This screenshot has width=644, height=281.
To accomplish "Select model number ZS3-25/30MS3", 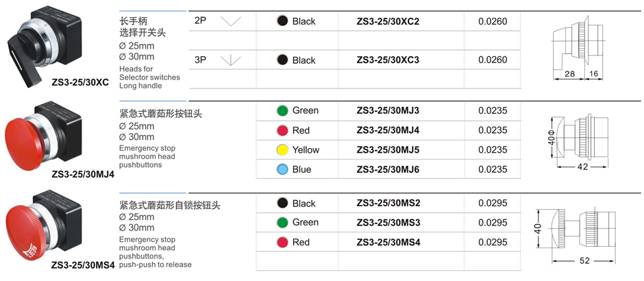I will click(x=388, y=223).
